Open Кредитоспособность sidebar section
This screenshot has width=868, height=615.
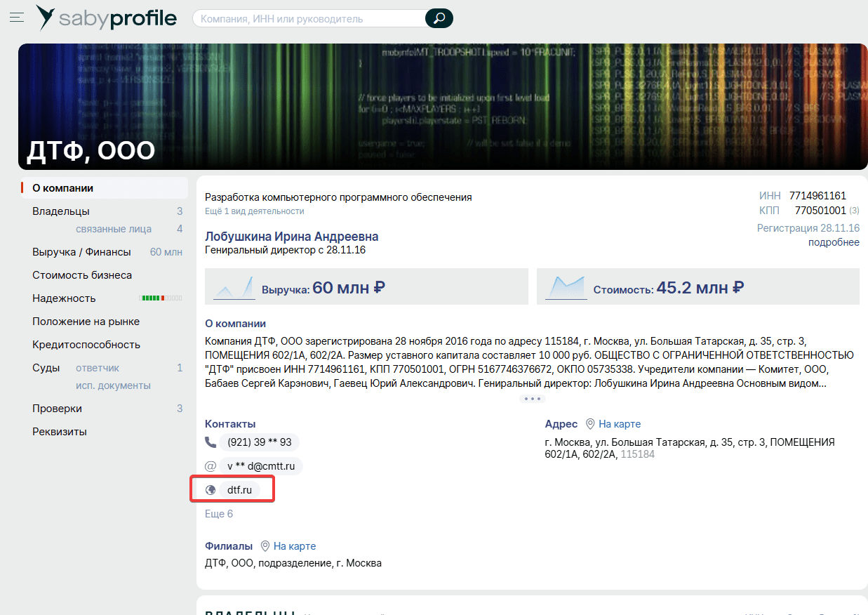tap(86, 345)
